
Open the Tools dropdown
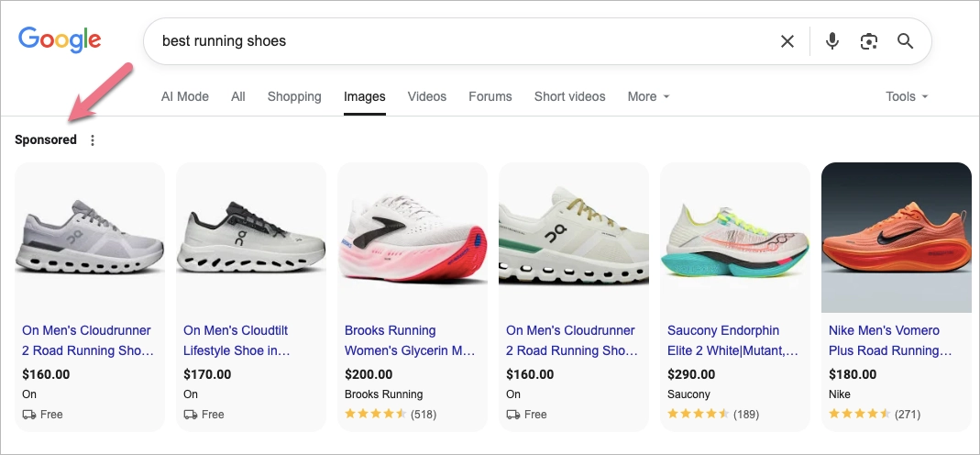[907, 96]
